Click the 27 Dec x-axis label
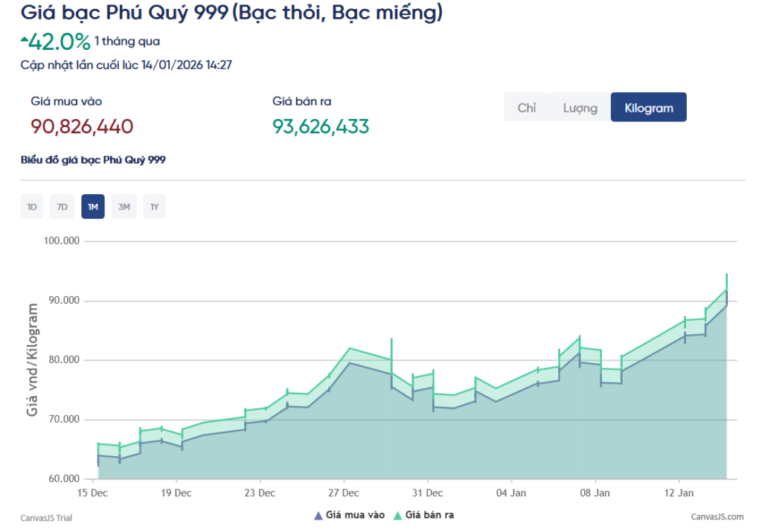The height and width of the screenshot is (532, 762). (343, 493)
